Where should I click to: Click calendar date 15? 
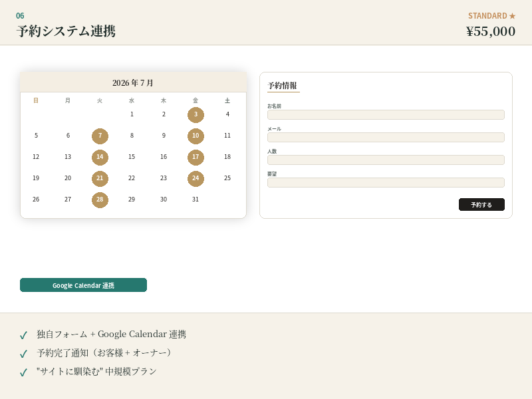tap(132, 157)
